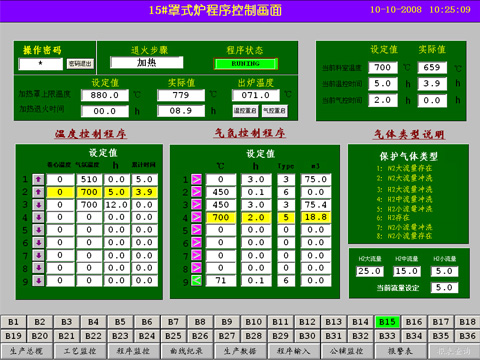Click the 操作密码 password input field

click(41, 64)
